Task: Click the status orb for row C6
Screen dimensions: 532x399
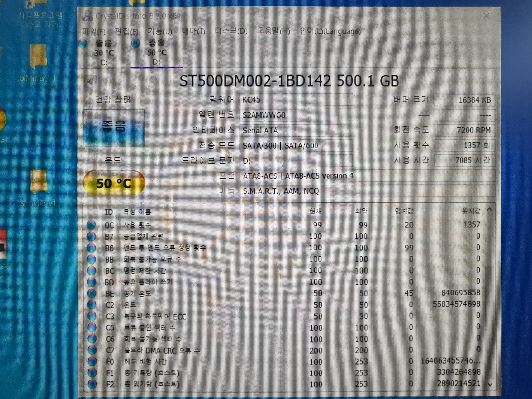Action: click(x=92, y=339)
